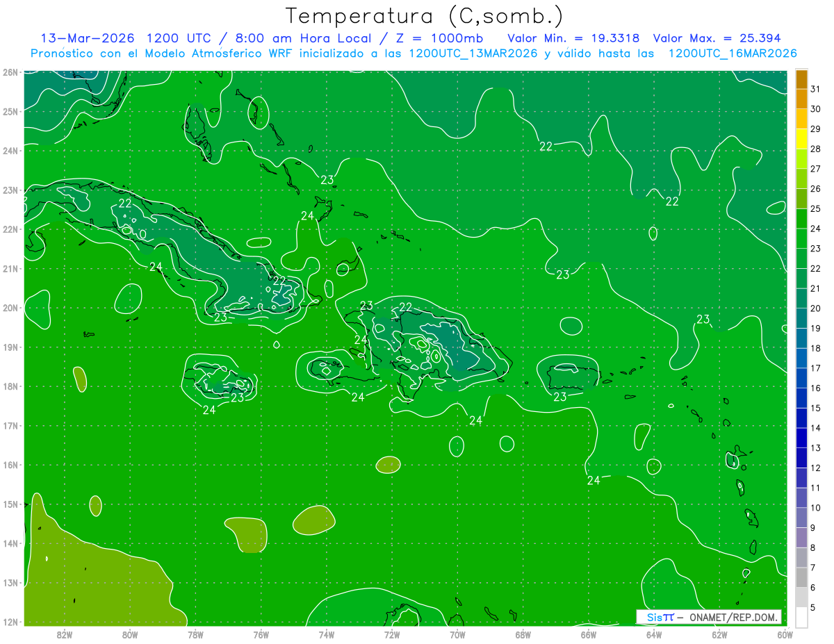Viewport: 834px width, 644px height.
Task: Click the 31 value on the color scale
Action: coord(815,89)
